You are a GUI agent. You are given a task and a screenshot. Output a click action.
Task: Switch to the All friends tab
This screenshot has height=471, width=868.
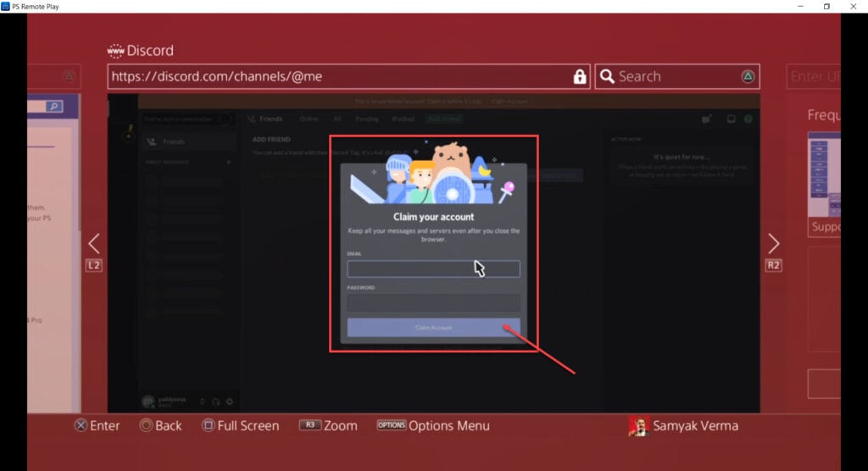pyautogui.click(x=337, y=119)
